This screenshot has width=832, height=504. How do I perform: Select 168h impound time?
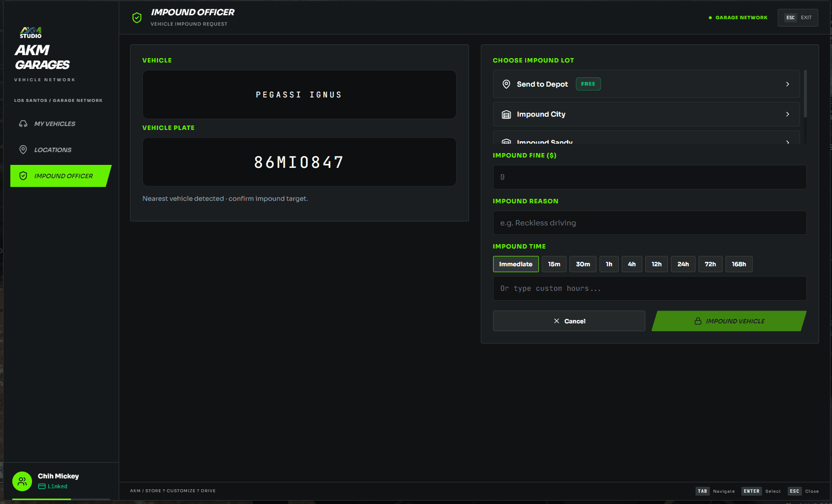(739, 264)
